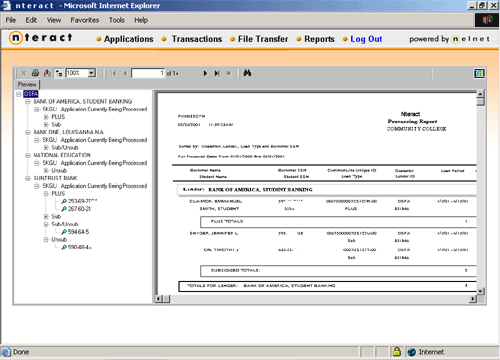Open the magnifier entry 253-69 in the tree

click(x=79, y=201)
